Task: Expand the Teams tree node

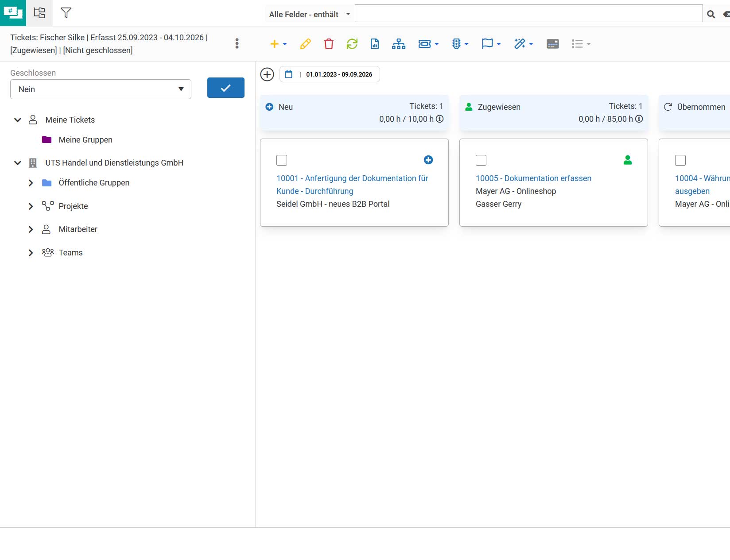Action: click(31, 253)
